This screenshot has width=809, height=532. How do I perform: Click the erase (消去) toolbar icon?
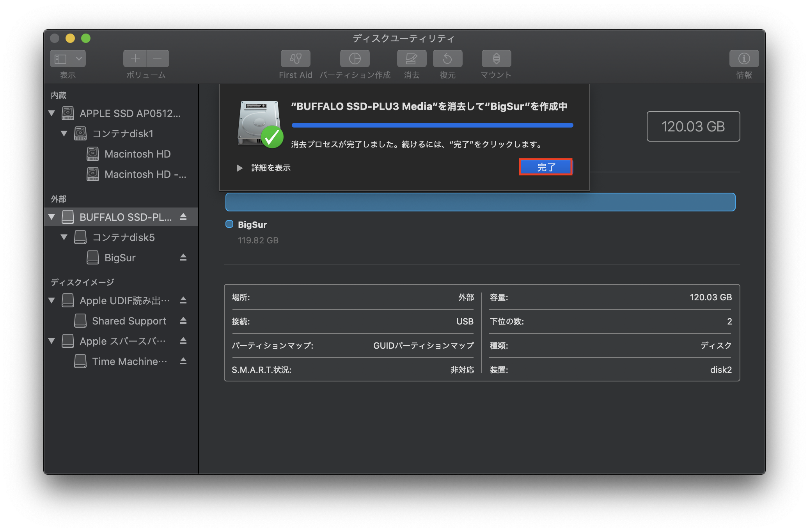[x=412, y=59]
